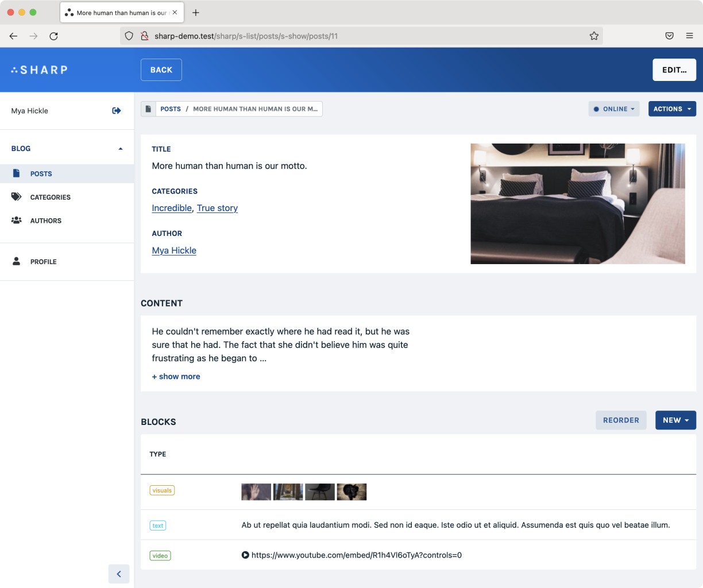This screenshot has width=703, height=588.
Task: Click the logout icon beside Mya Hickle
Action: click(x=117, y=111)
